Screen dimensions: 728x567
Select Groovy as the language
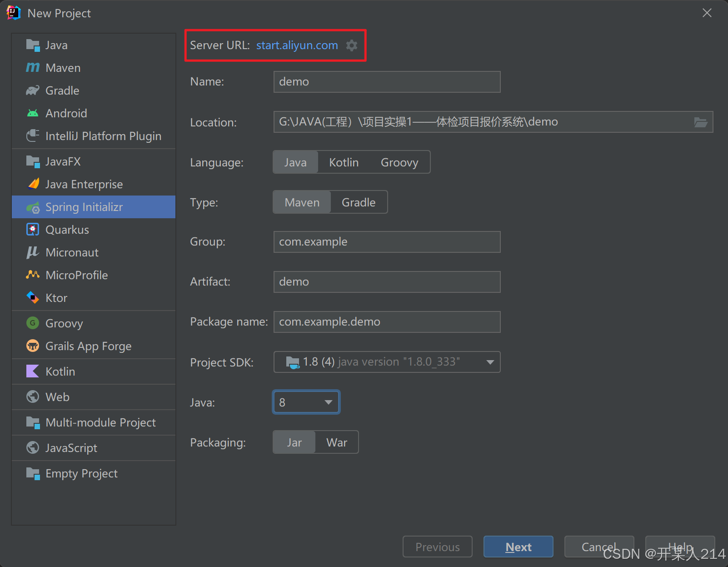pos(399,162)
